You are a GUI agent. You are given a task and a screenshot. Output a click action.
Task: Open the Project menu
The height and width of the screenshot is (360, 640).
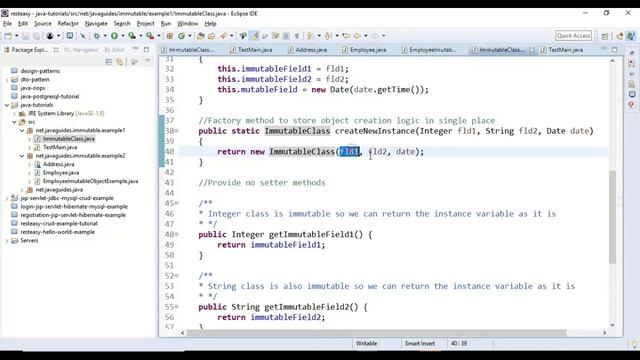coord(145,24)
